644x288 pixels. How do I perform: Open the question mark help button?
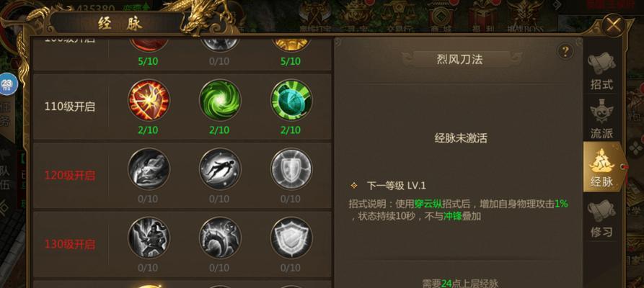(565, 51)
